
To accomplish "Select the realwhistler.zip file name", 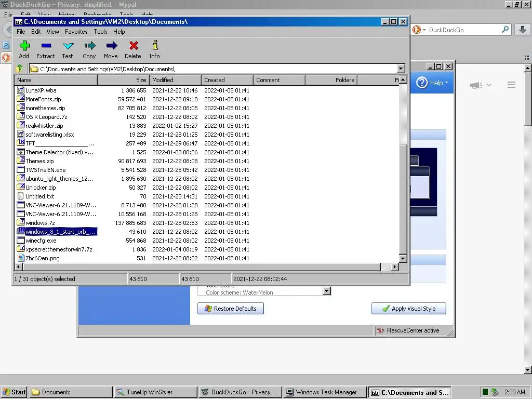I will (x=45, y=126).
